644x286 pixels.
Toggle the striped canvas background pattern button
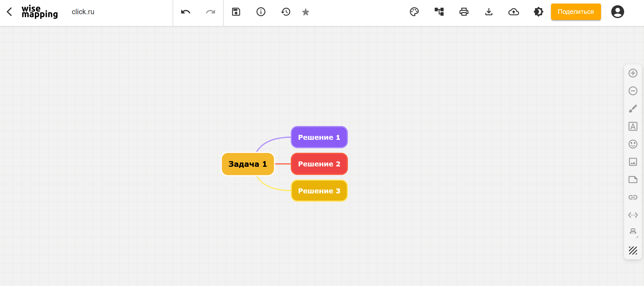click(633, 251)
